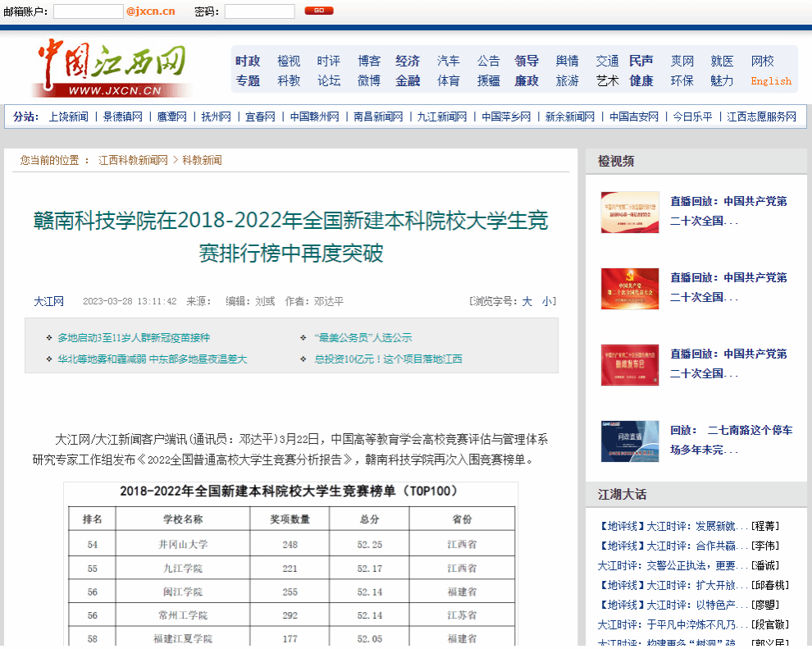
Task: Go to the 南昌新闻网 branch site
Action: pyautogui.click(x=378, y=117)
